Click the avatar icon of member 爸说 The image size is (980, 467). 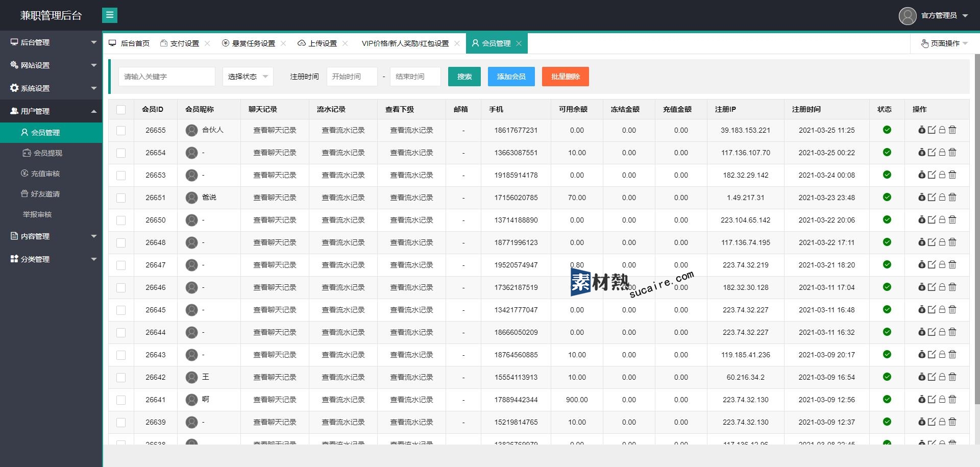[x=191, y=198]
